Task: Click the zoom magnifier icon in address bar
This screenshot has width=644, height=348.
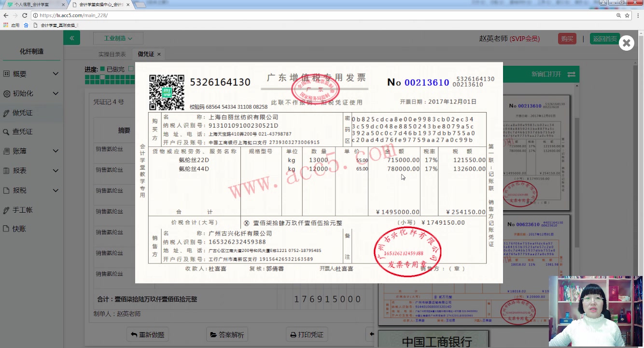Action: click(618, 15)
